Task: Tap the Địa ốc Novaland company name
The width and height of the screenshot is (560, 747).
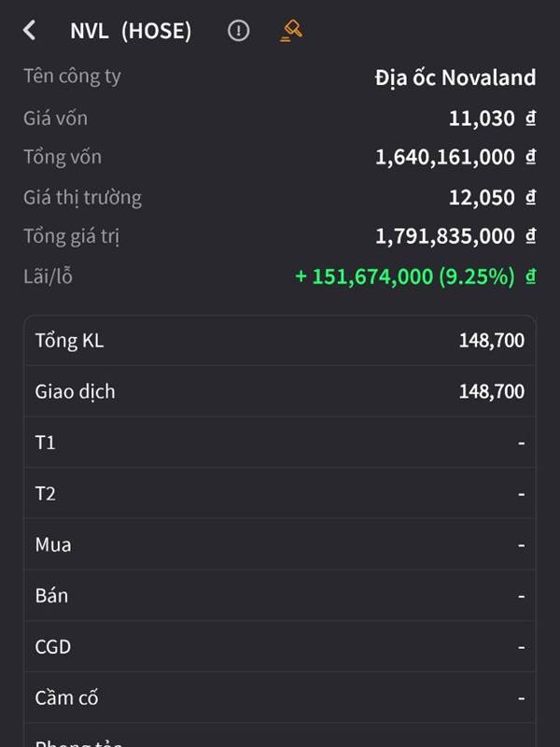Action: point(455,78)
